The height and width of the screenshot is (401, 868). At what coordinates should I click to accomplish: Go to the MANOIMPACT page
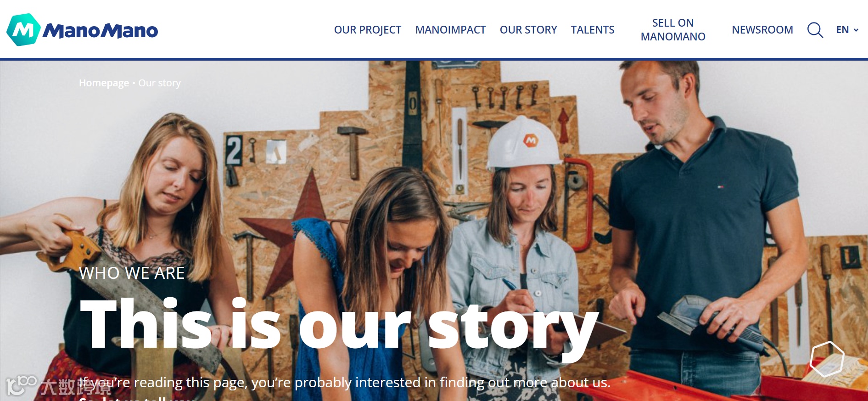coord(450,30)
